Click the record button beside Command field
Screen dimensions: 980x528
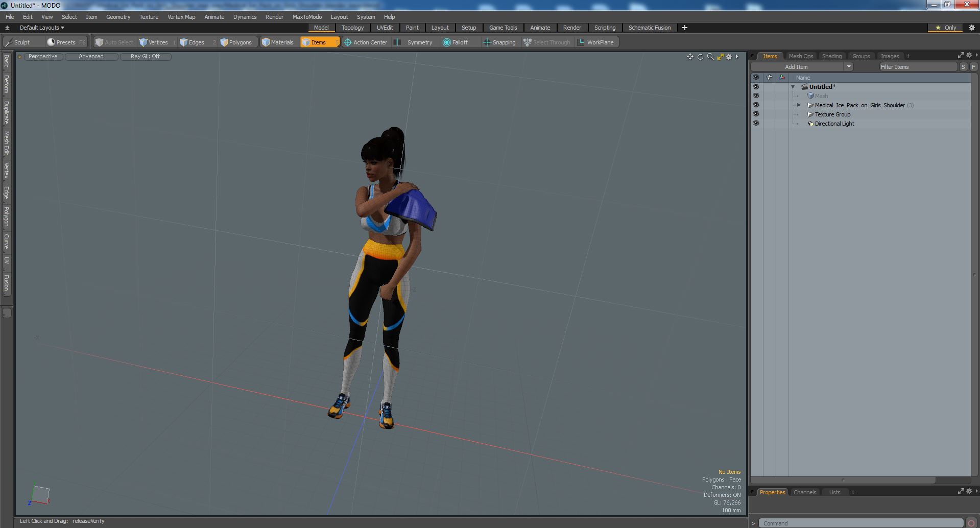point(971,523)
